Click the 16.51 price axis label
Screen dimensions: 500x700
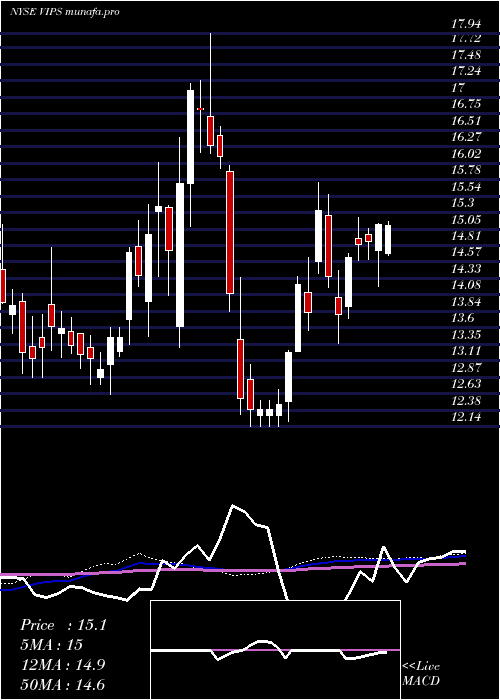pyautogui.click(x=466, y=121)
